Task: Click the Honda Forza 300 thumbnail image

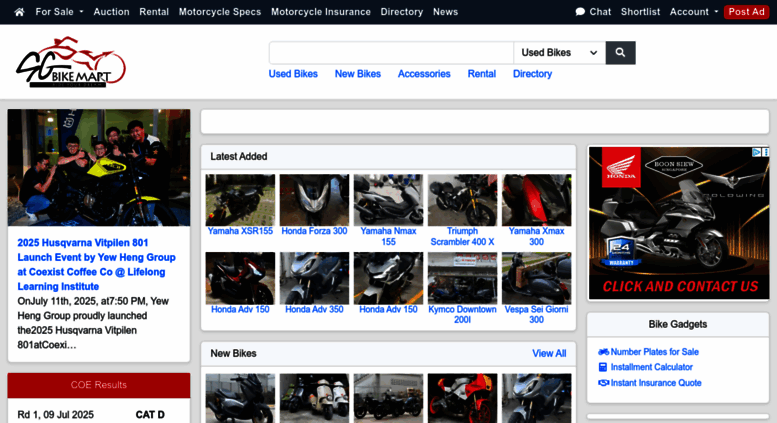Action: pyautogui.click(x=314, y=200)
